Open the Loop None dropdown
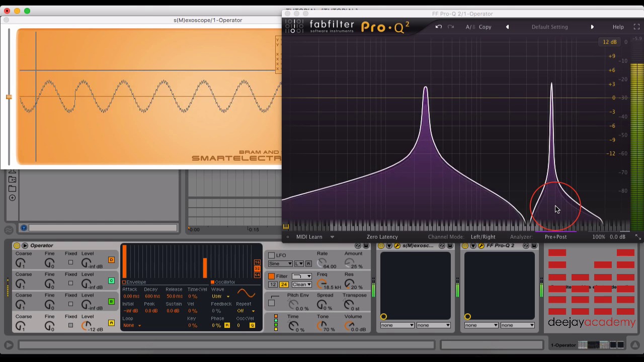This screenshot has width=644, height=362. point(131,325)
